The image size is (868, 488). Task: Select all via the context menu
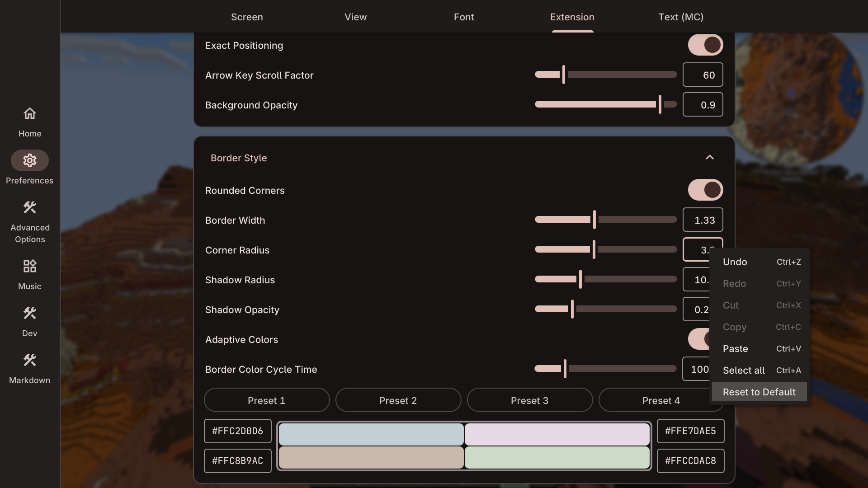pos(744,370)
